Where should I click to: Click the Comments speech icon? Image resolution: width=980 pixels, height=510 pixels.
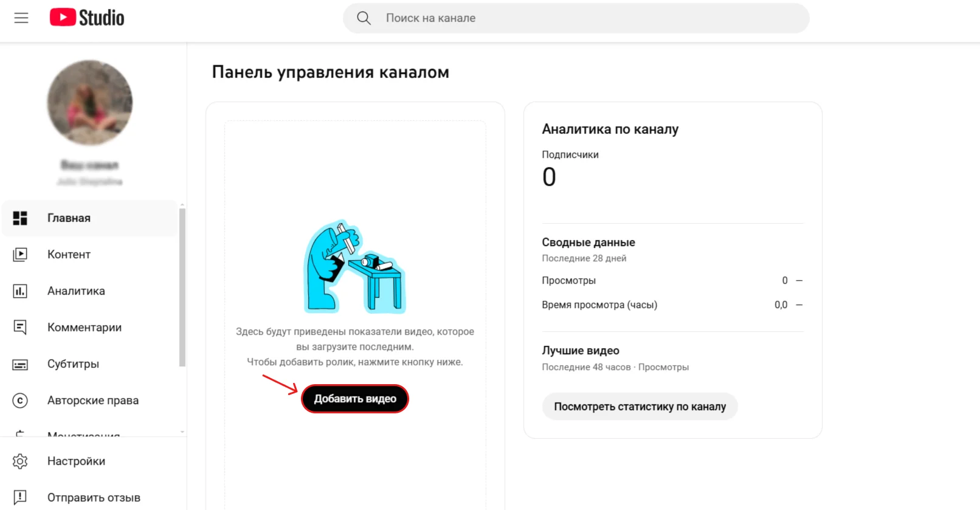(20, 328)
